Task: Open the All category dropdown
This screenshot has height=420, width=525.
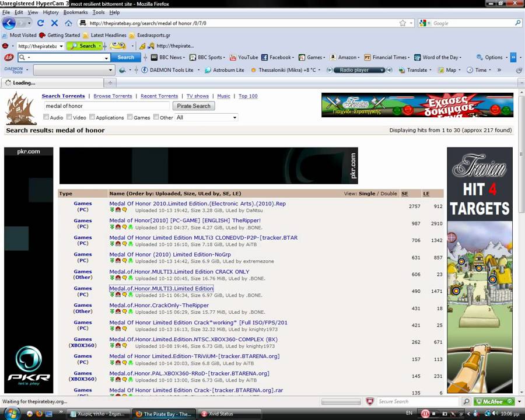Action: click(x=206, y=117)
